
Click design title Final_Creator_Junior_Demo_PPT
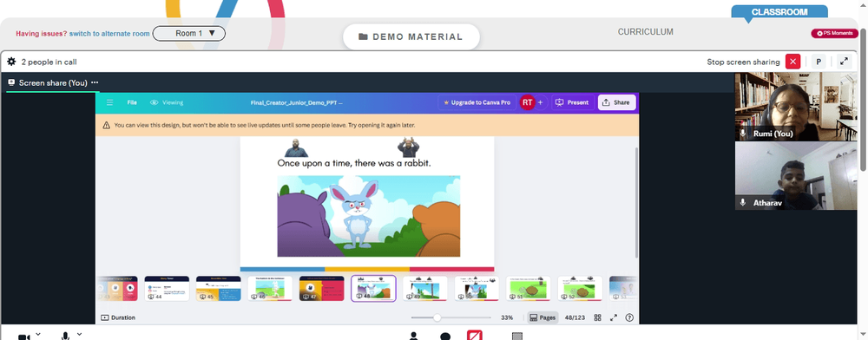(296, 102)
